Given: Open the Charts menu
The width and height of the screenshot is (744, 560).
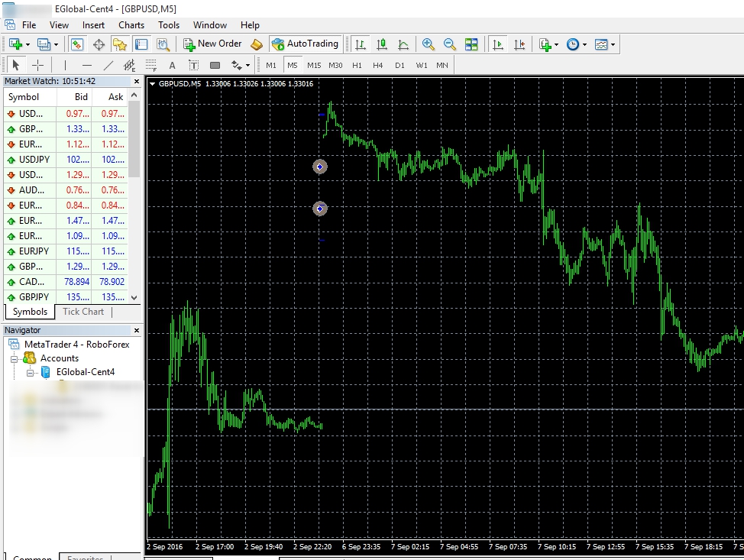Looking at the screenshot, I should click(x=131, y=25).
